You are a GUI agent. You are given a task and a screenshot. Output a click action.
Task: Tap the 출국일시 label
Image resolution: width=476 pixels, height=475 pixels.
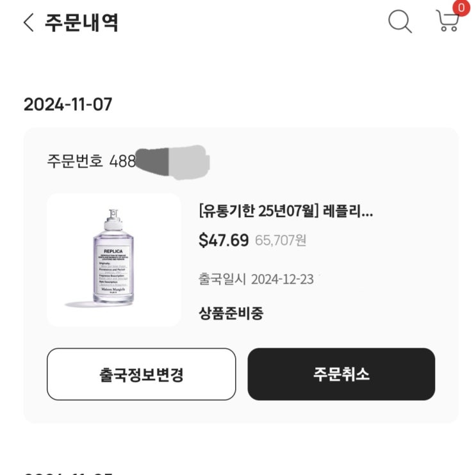(222, 280)
